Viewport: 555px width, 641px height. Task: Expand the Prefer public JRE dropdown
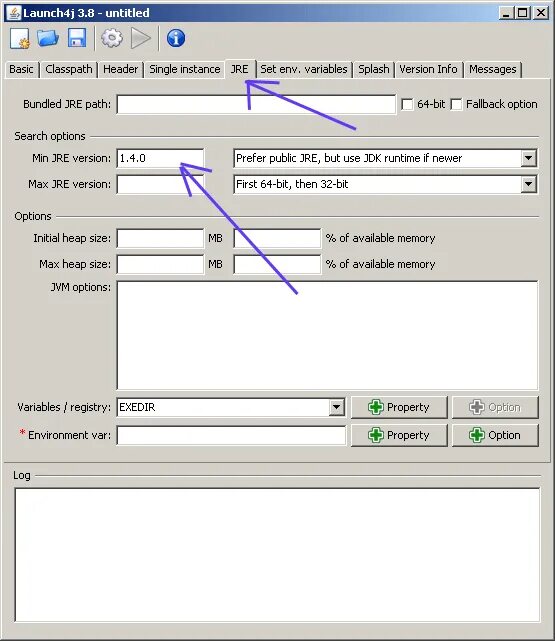point(528,158)
